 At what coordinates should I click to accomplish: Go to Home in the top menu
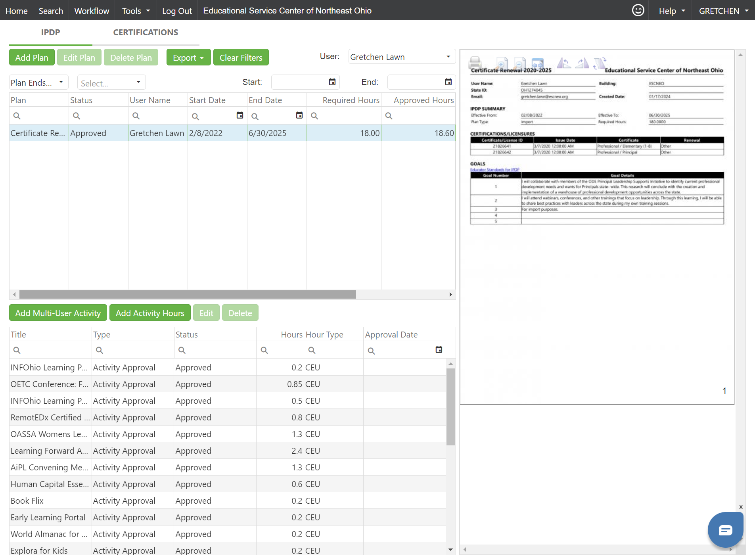[16, 11]
